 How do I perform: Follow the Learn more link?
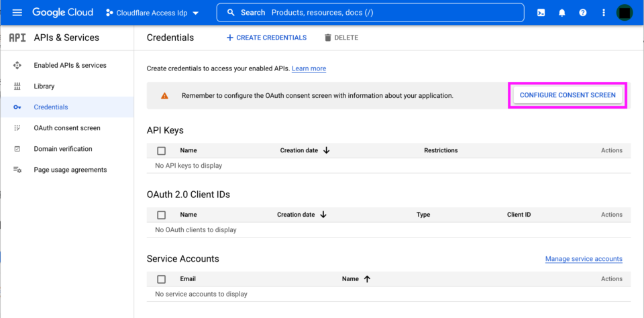point(309,68)
